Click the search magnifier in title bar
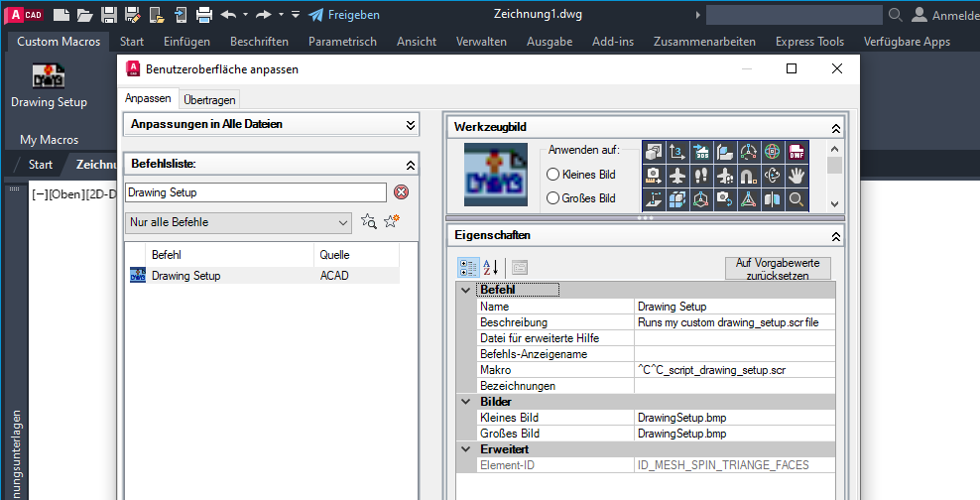The height and width of the screenshot is (500, 980). 895,14
